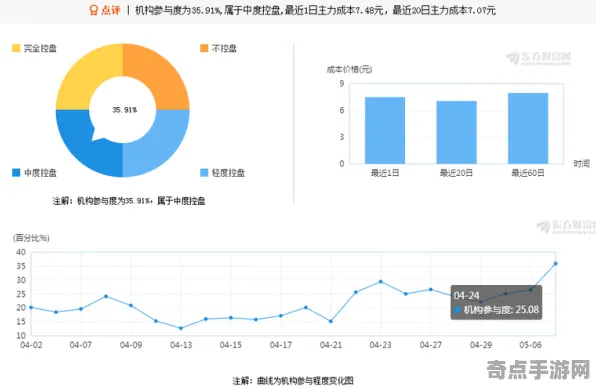Select the 完全控盘 legend label

coord(40,48)
